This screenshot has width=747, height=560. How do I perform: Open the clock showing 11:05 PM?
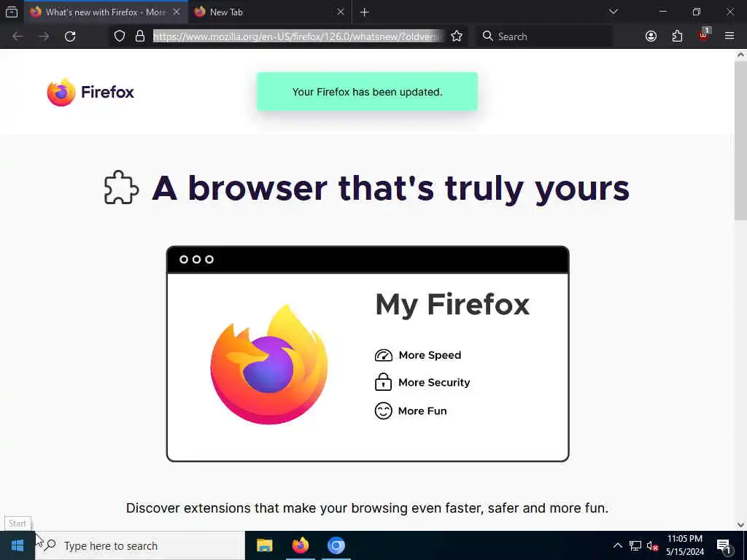click(684, 545)
